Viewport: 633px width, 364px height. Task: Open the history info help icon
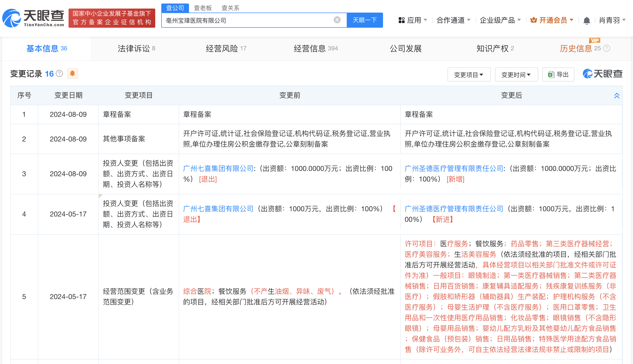pyautogui.click(x=607, y=48)
